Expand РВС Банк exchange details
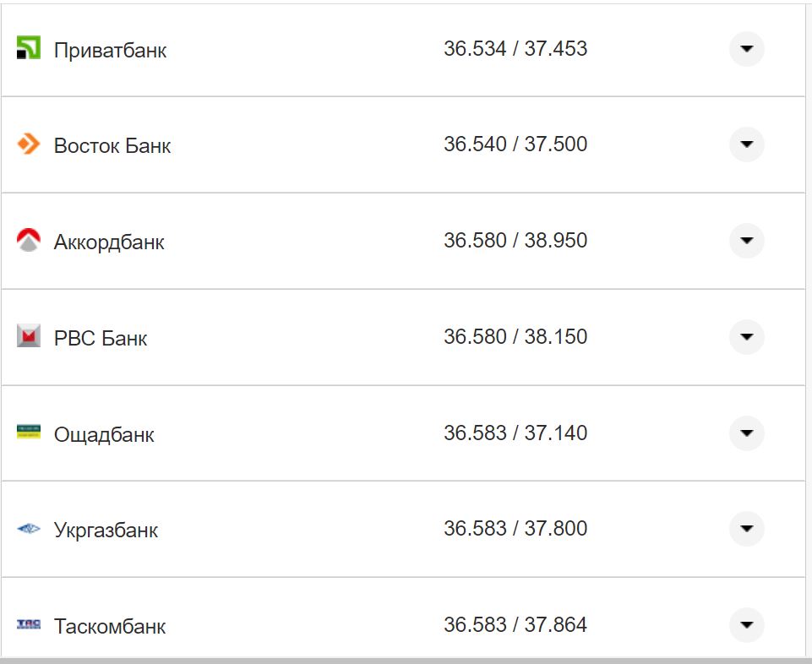 746,337
